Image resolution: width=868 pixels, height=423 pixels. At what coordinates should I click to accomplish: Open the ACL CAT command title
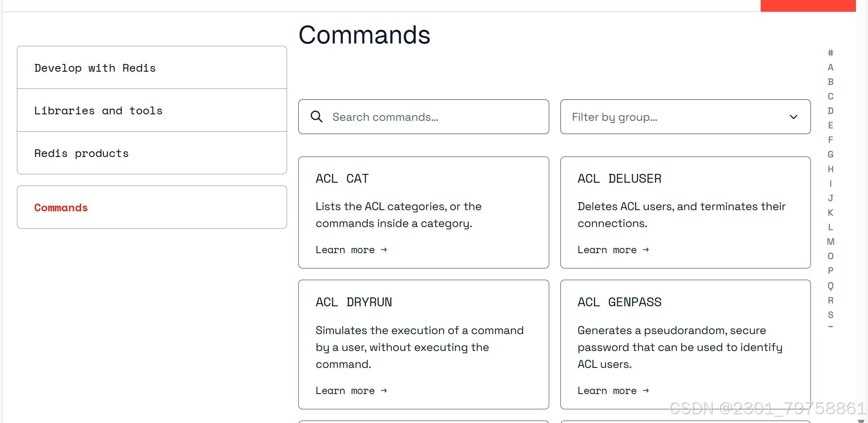click(x=342, y=178)
